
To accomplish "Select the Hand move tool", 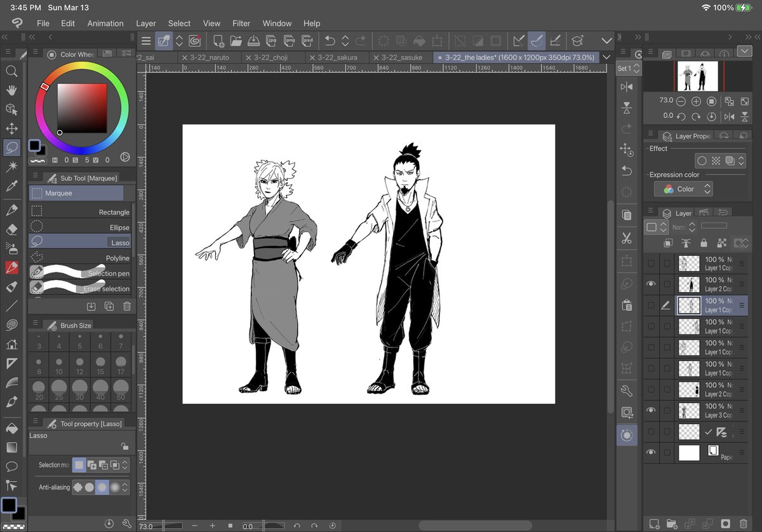I will (11, 90).
